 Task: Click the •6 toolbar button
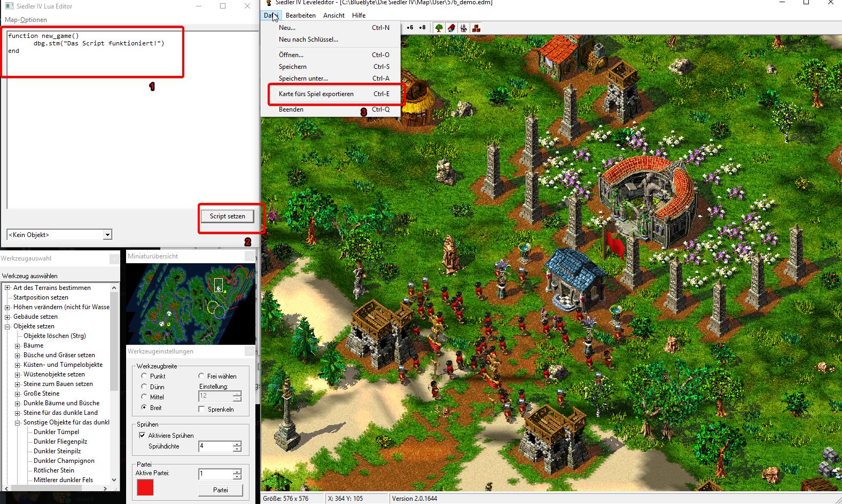(x=410, y=28)
